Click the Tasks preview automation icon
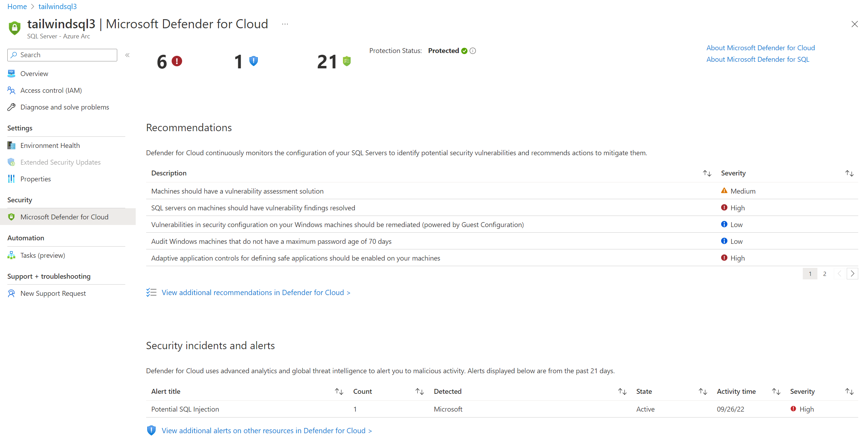This screenshot has height=436, width=868. 12,255
